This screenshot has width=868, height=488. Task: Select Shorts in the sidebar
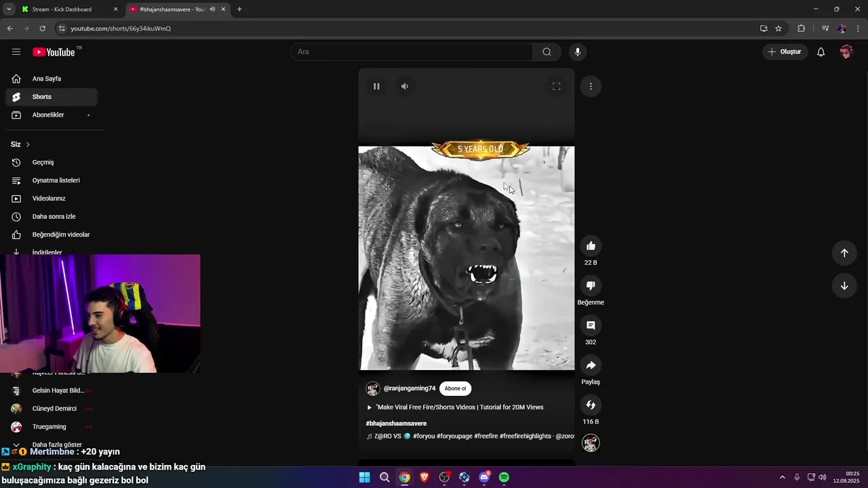[52, 97]
